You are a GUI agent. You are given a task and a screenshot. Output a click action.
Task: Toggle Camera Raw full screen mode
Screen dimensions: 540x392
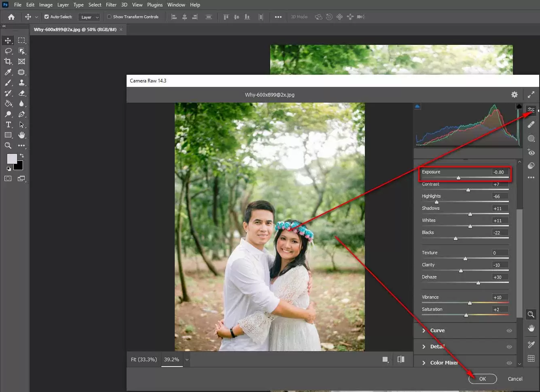531,95
